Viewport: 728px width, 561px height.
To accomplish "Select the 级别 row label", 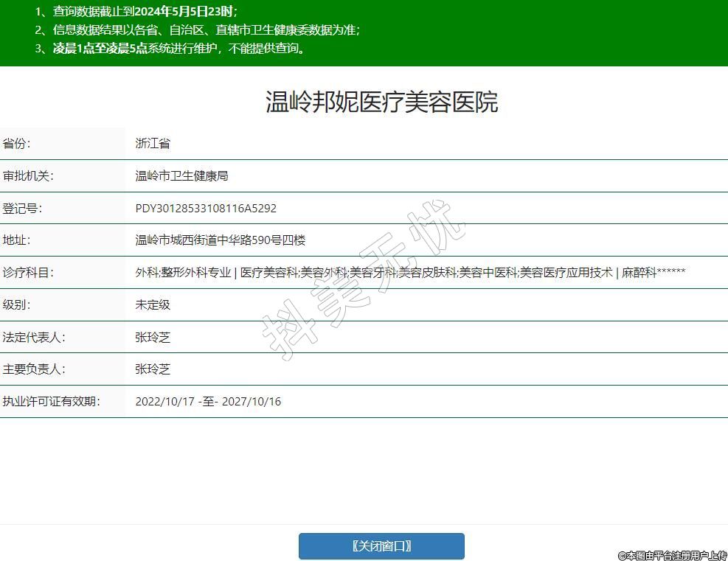I will 17,305.
